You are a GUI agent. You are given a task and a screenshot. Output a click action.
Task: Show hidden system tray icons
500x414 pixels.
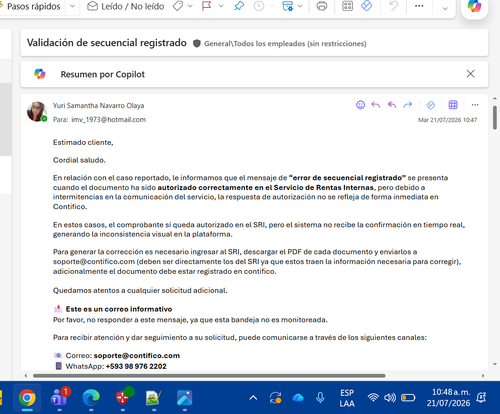click(253, 397)
